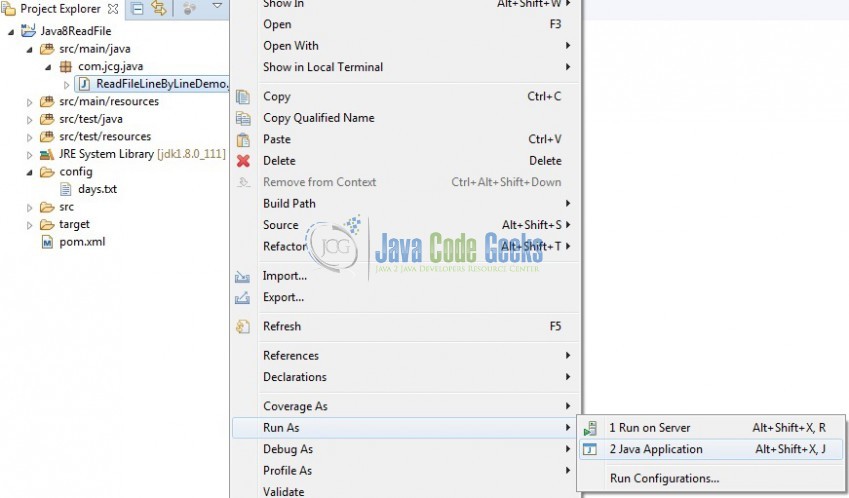849x498 pixels.
Task: Select the Project Explorer tab
Action: (61, 9)
